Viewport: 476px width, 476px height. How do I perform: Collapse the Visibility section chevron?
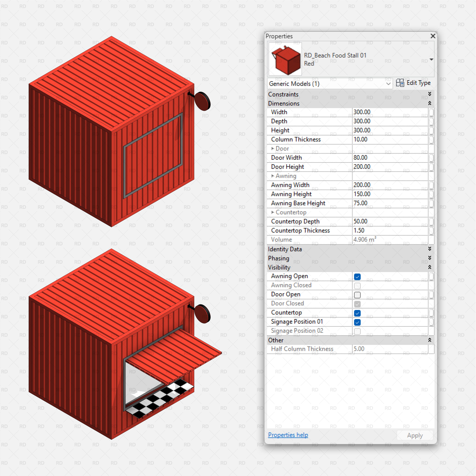[429, 267]
